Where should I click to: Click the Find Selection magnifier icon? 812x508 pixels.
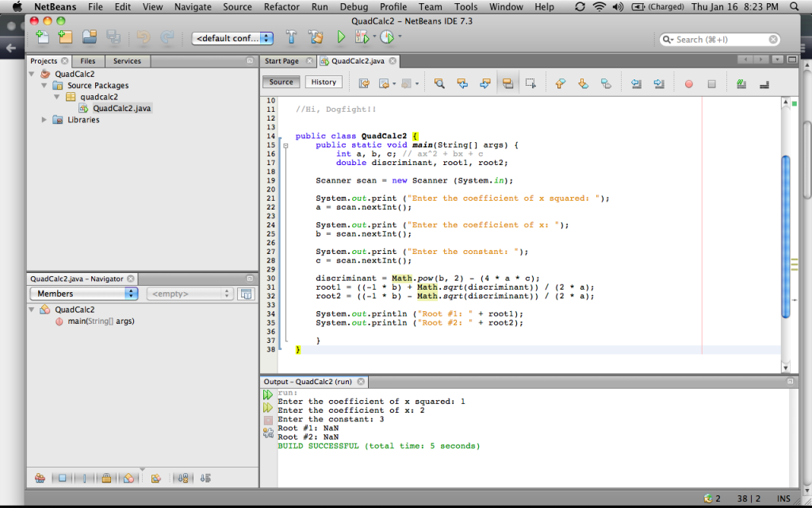(439, 83)
